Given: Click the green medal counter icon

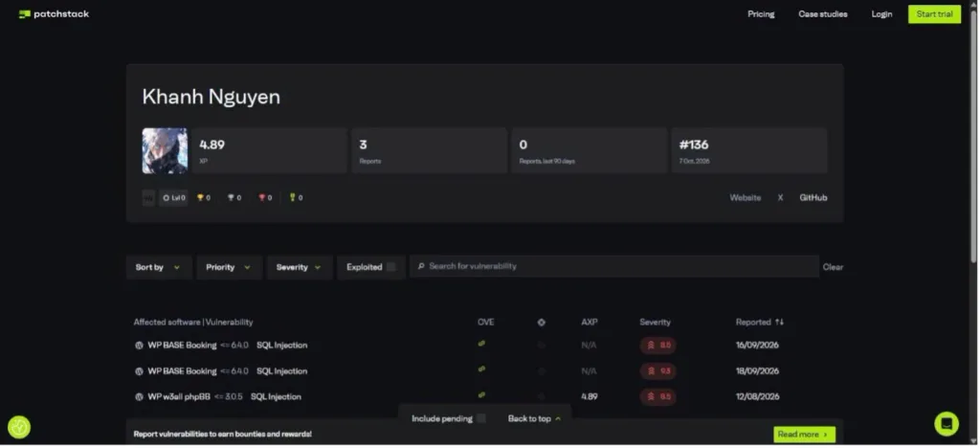Looking at the screenshot, I should [x=292, y=197].
